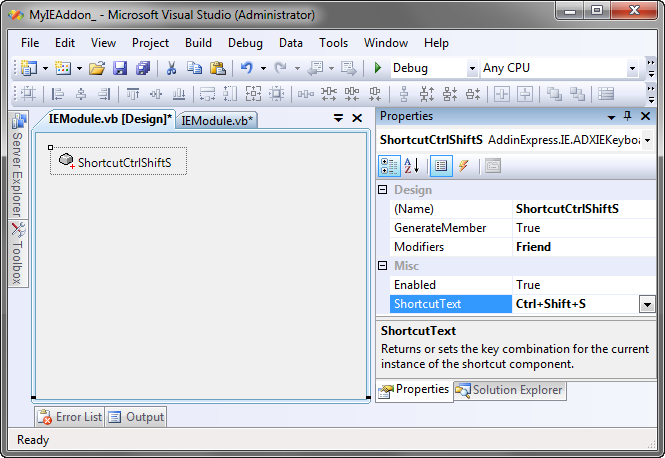
Task: Click the Align Centers layout icon
Action: (81, 94)
